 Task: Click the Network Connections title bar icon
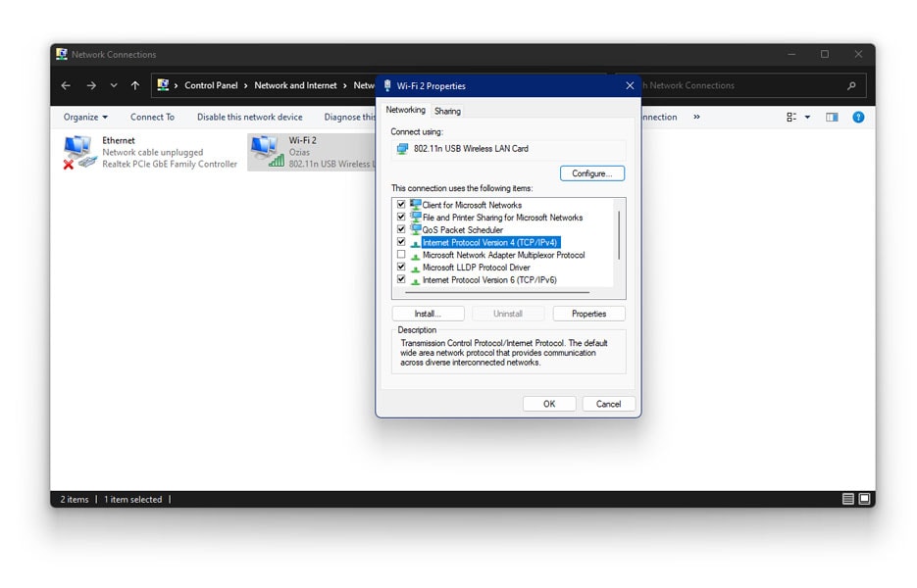pos(62,54)
